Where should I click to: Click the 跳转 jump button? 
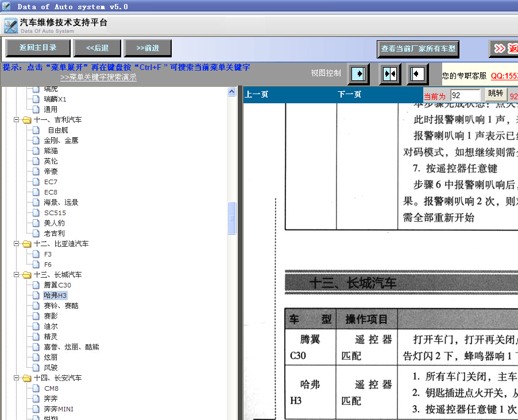tap(496, 94)
